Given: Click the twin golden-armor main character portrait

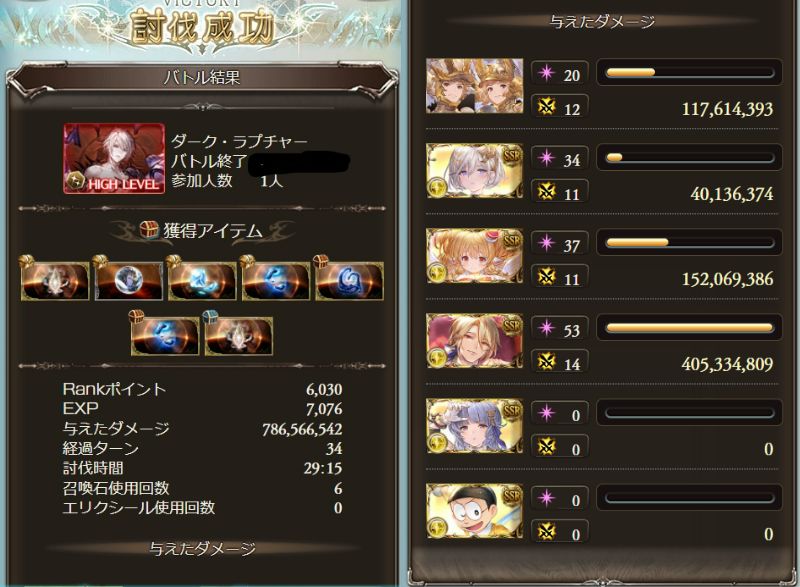Looking at the screenshot, I should pos(474,86).
